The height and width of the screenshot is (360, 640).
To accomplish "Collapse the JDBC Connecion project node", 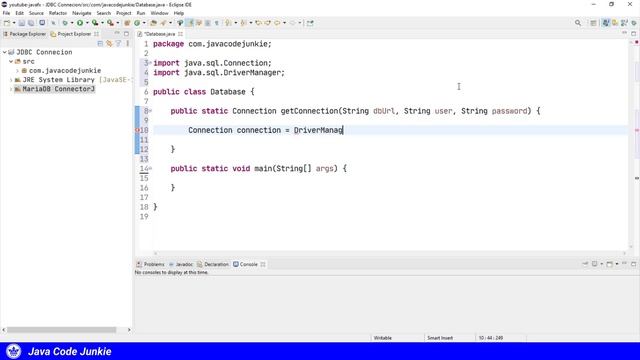I will 4,52.
